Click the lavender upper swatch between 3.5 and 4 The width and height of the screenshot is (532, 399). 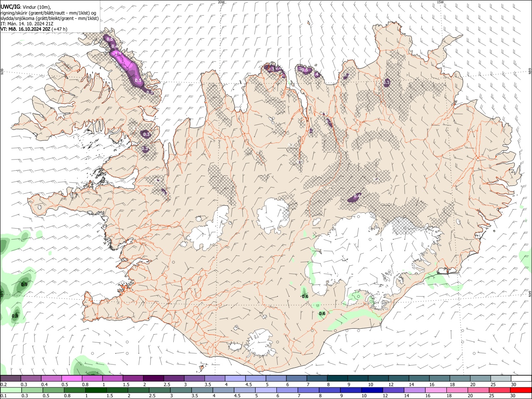point(215,379)
